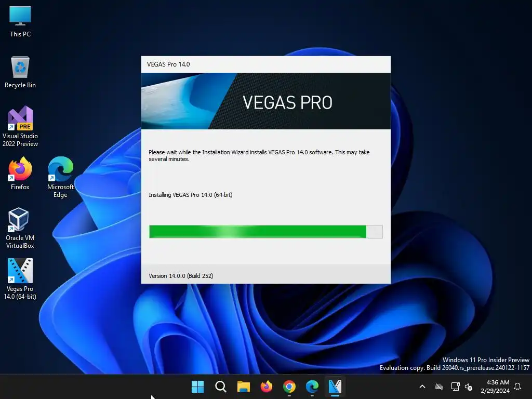Click the 'Version 14.0.0 (Build 252)' text
The width and height of the screenshot is (532, 399).
181,276
